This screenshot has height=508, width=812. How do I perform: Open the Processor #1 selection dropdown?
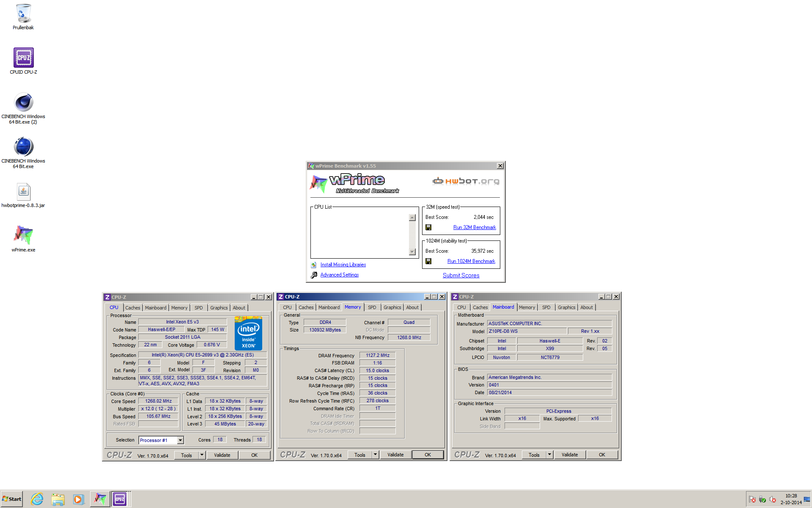click(180, 440)
